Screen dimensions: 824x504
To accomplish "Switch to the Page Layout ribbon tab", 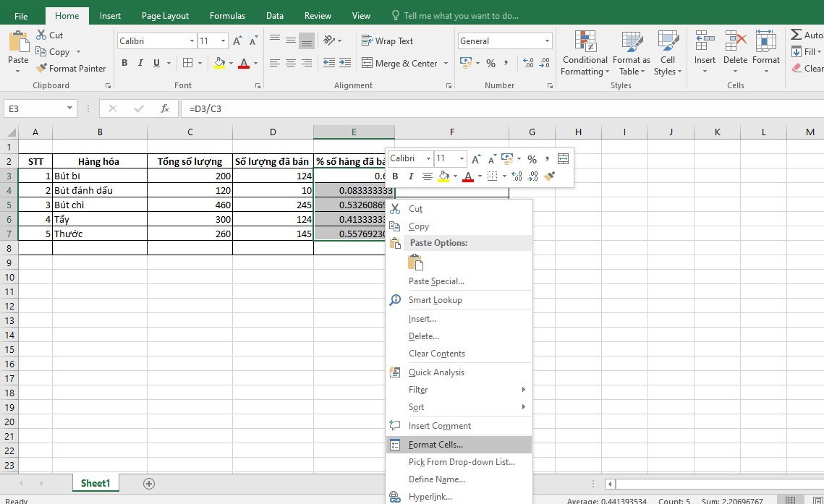I will 165,15.
